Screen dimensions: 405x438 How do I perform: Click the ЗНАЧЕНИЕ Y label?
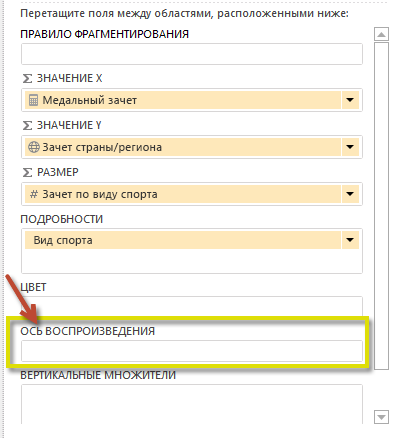coord(69,125)
